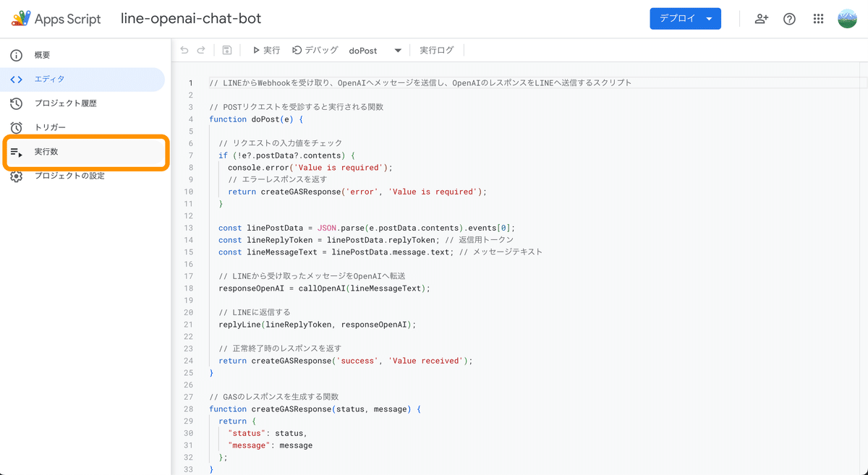This screenshot has width=868, height=475.
Task: Click 'function createGASResponse(status, message) {' line
Action: (315, 409)
